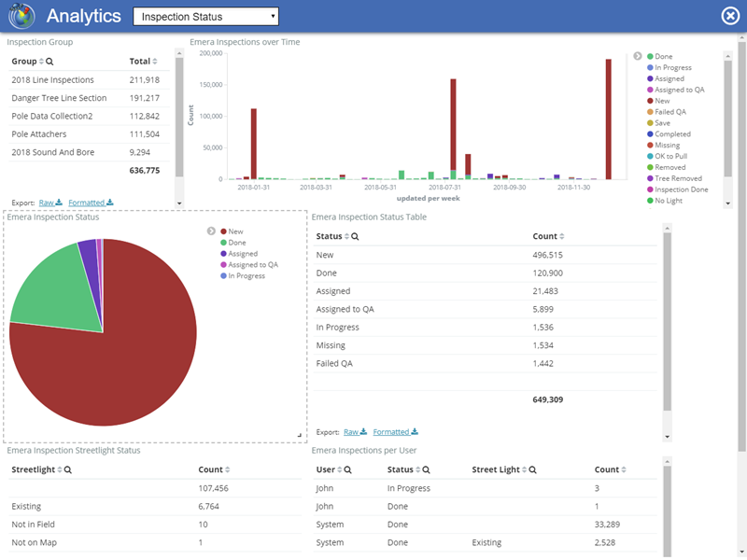Click the tallest bar near 2018-12
The height and width of the screenshot is (560, 747).
(x=609, y=119)
